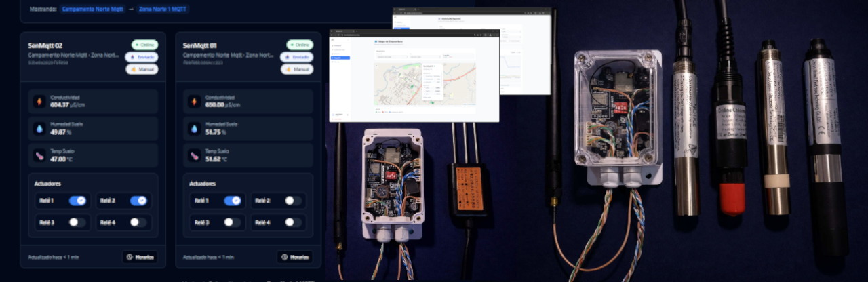Click soil humidity value 51.75 %
Viewport: 868px width, 282px height.
[216, 132]
